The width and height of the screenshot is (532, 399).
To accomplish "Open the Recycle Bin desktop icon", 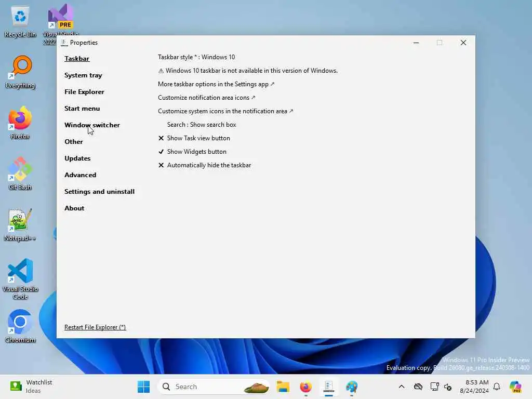I will pyautogui.click(x=20, y=22).
